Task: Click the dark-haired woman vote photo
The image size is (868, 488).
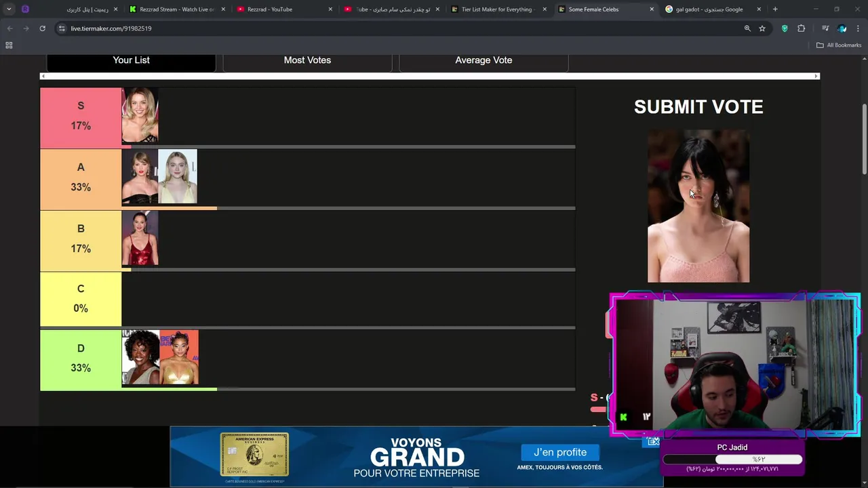Action: (x=698, y=206)
